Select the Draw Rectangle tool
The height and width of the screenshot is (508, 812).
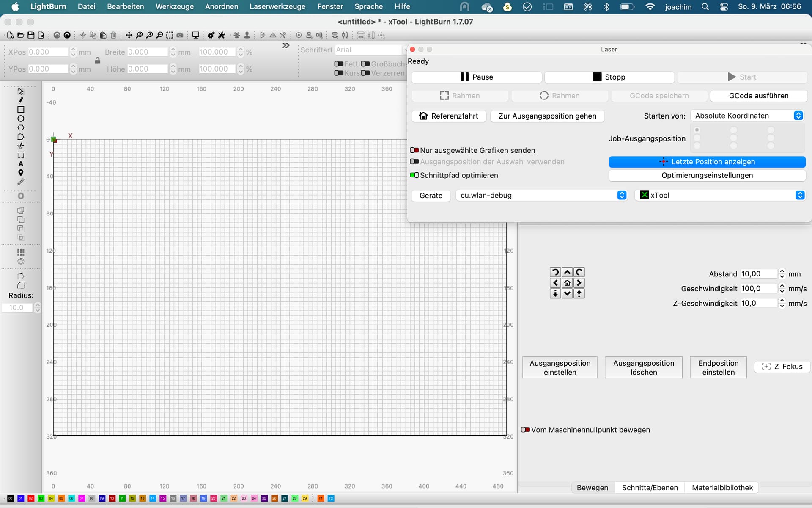tap(21, 110)
